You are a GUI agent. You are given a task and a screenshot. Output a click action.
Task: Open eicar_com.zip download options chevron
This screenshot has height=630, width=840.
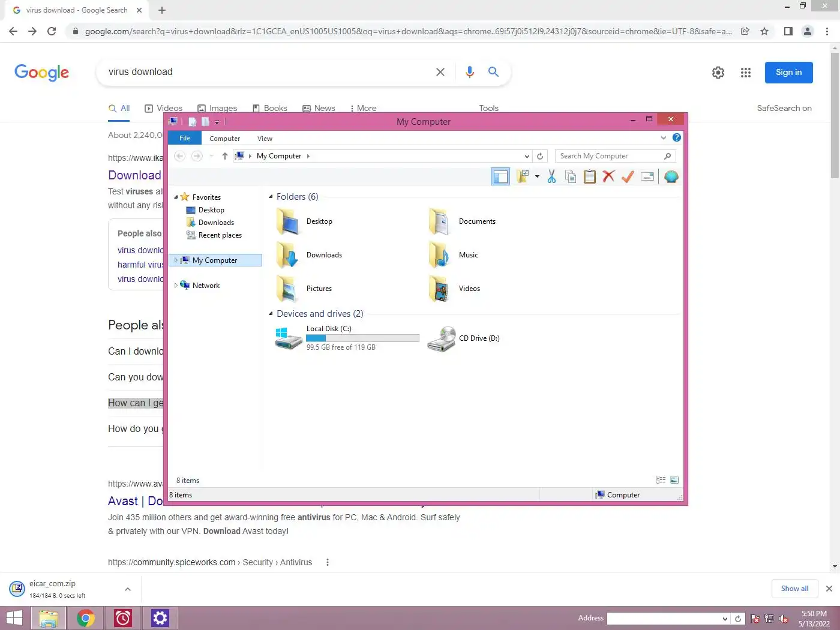click(128, 589)
